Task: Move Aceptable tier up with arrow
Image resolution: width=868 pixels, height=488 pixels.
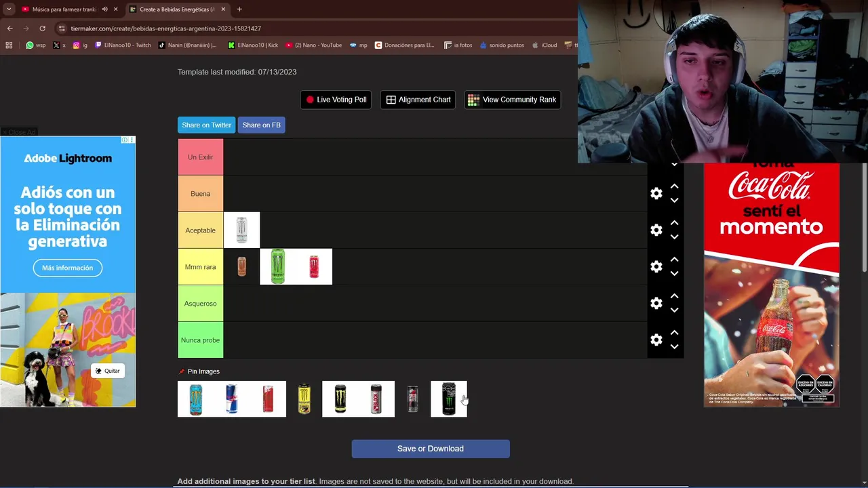Action: point(674,223)
